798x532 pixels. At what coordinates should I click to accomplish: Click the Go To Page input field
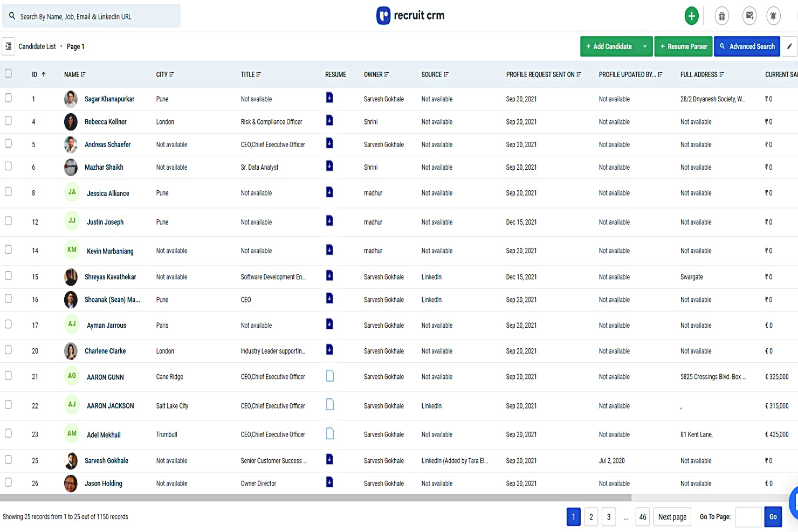748,517
